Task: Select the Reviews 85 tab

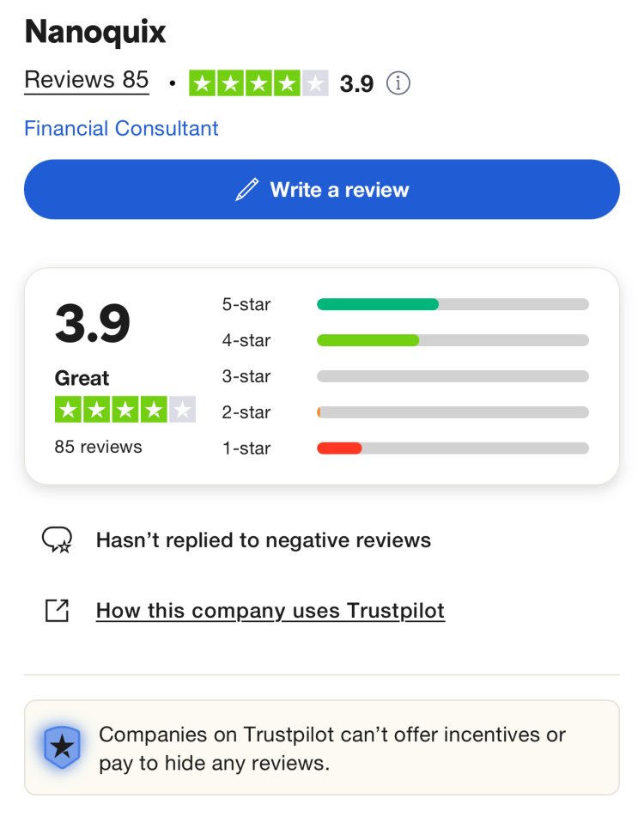Action: coord(86,80)
